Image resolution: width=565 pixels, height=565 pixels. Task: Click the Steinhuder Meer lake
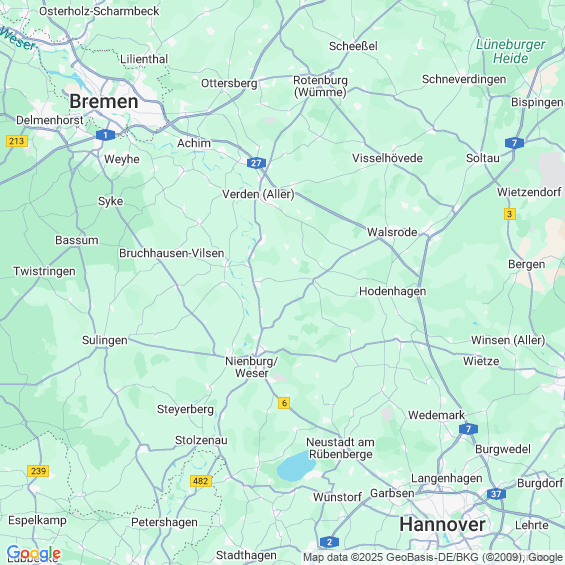click(295, 467)
